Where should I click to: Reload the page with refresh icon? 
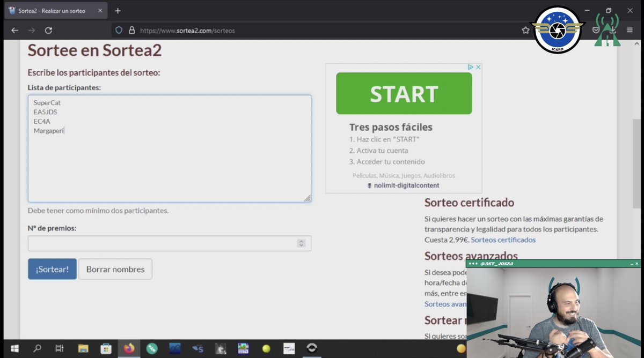(48, 31)
